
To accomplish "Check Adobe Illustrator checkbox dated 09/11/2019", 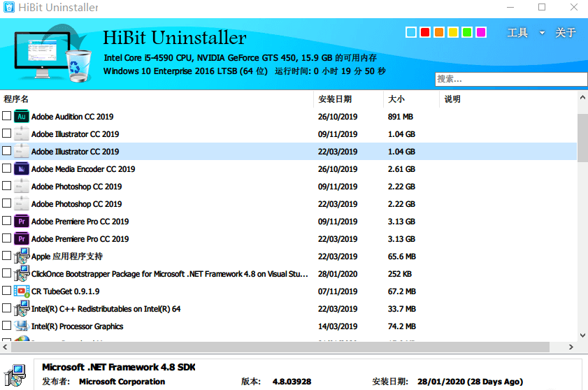I will pos(7,133).
